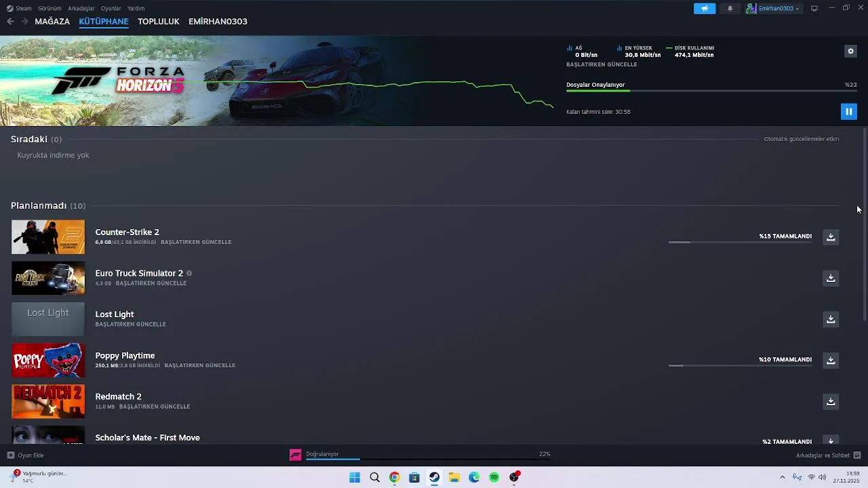Open the Steam announcements megaphone button

(x=705, y=8)
